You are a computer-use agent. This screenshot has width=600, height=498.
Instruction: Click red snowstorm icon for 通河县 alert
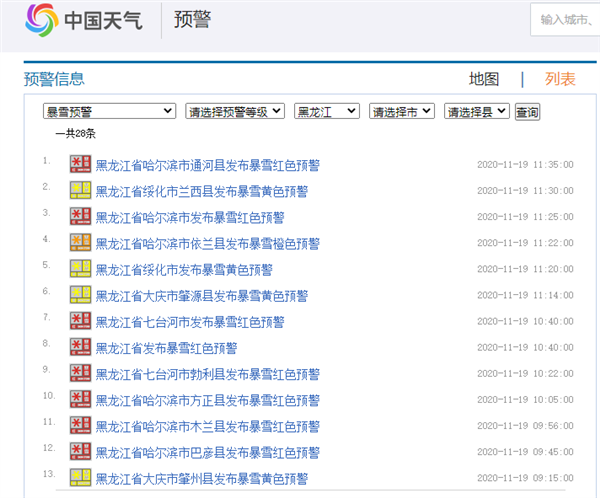pos(80,164)
